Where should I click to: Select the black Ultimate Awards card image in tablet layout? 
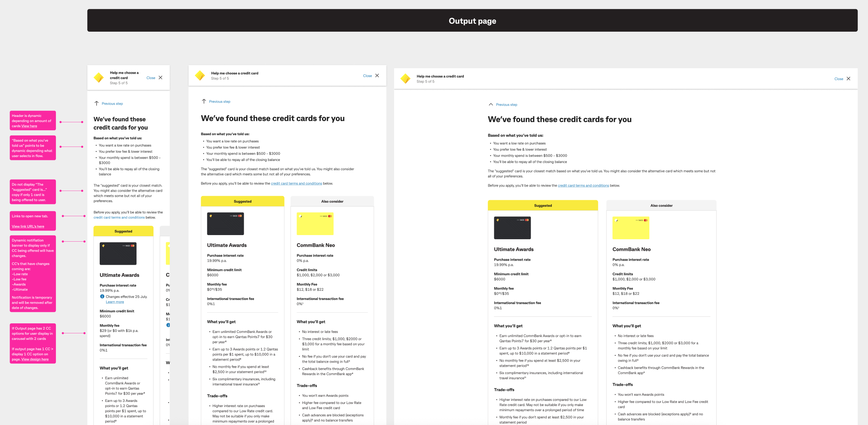[x=225, y=224]
